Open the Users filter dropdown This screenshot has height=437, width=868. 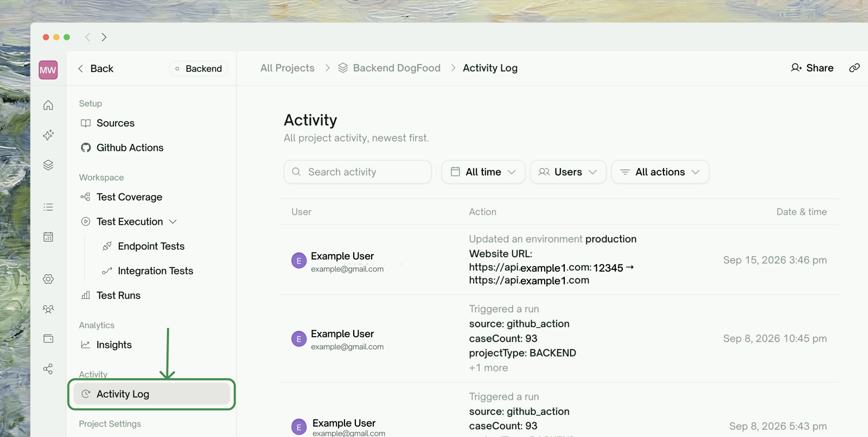(x=568, y=172)
